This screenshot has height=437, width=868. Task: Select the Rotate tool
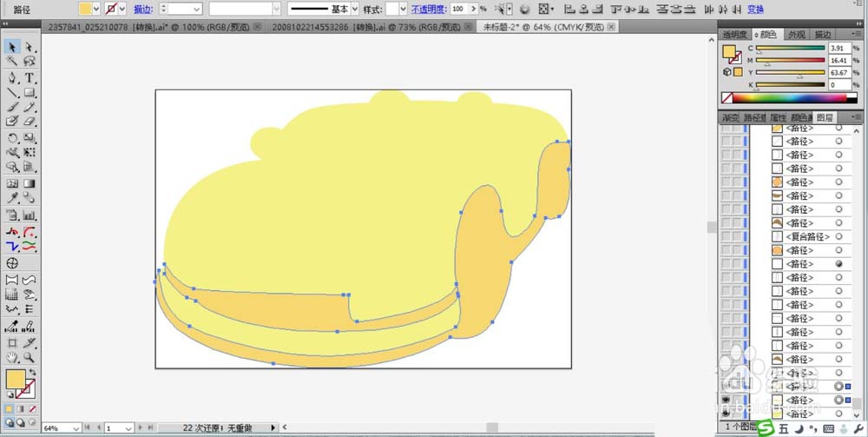12,138
